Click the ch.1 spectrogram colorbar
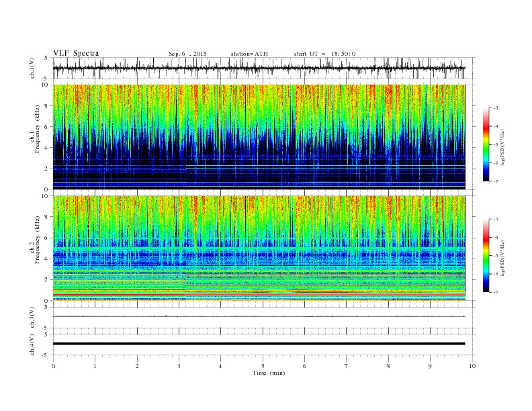Viewport: 532px width, 411px height. [486, 145]
